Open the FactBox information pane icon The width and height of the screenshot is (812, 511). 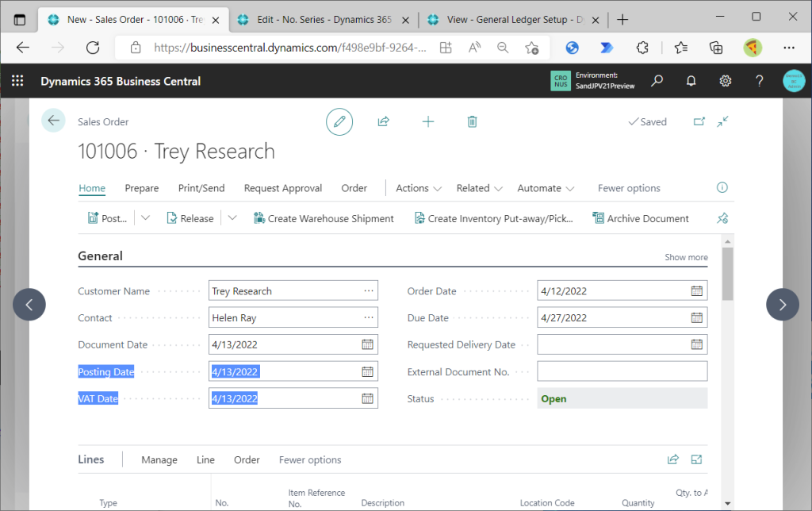coord(722,187)
